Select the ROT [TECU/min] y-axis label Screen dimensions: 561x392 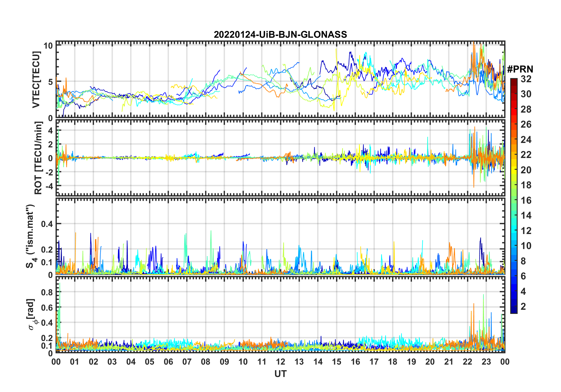pos(38,158)
